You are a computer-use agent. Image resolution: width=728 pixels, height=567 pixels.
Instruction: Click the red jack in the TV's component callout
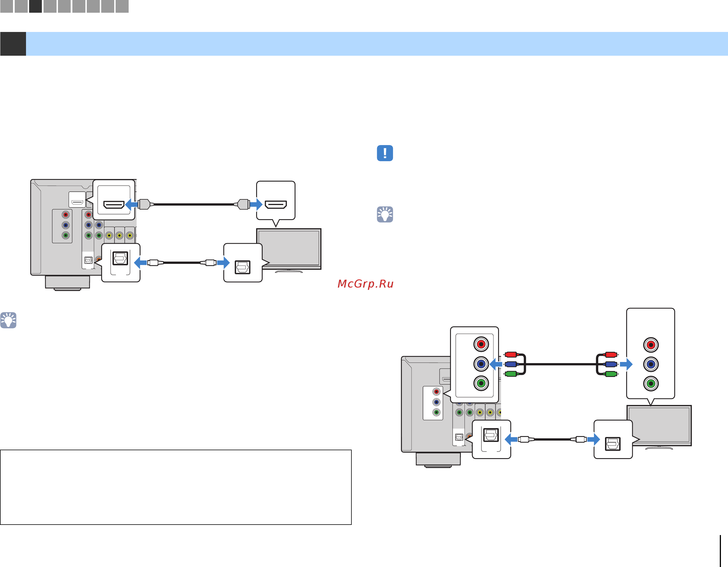(651, 345)
